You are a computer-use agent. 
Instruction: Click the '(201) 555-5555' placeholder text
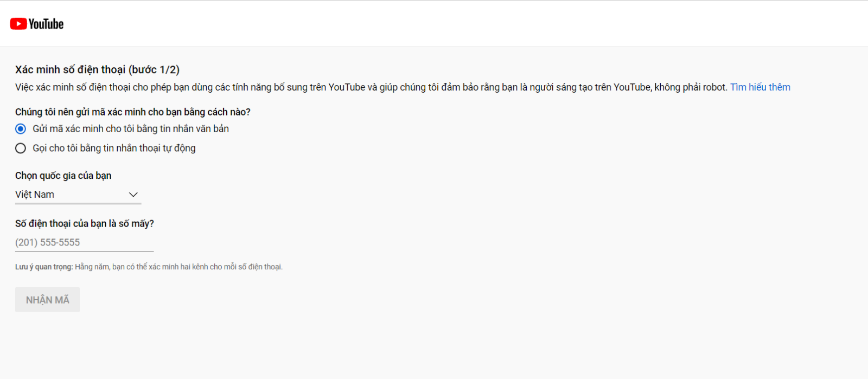48,243
